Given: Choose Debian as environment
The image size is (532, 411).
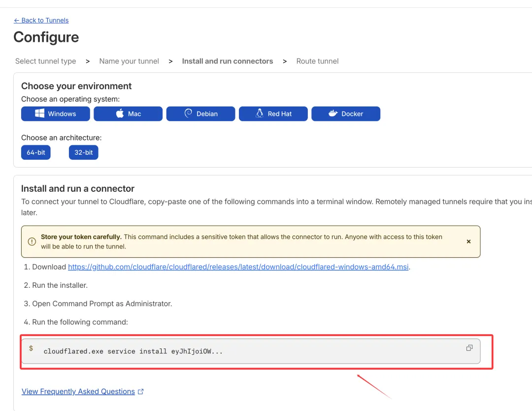Looking at the screenshot, I should click(200, 114).
